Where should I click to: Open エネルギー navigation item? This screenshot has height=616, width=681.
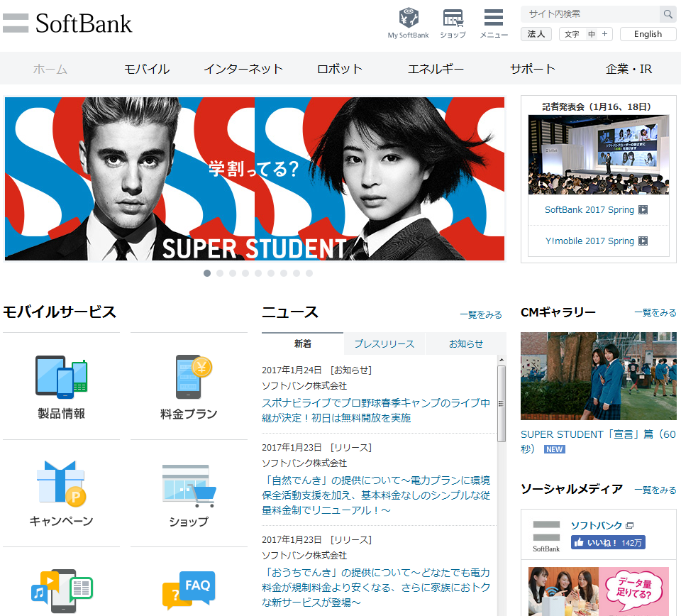pos(436,69)
